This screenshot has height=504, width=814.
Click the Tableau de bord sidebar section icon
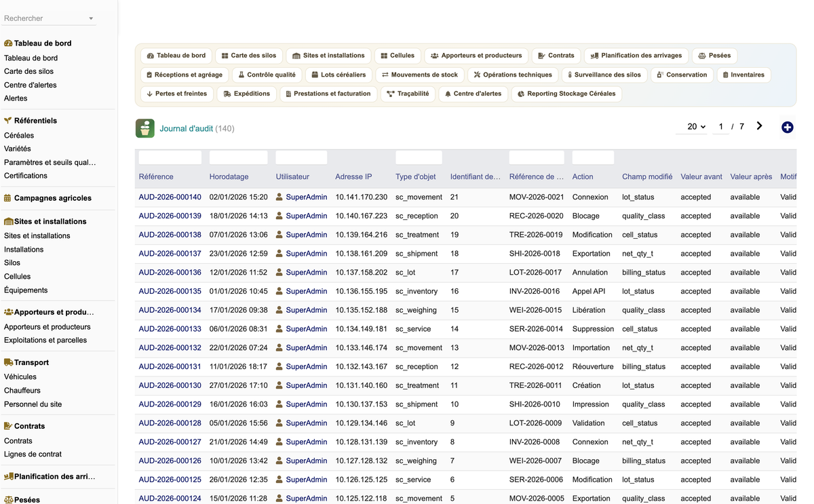click(x=8, y=43)
